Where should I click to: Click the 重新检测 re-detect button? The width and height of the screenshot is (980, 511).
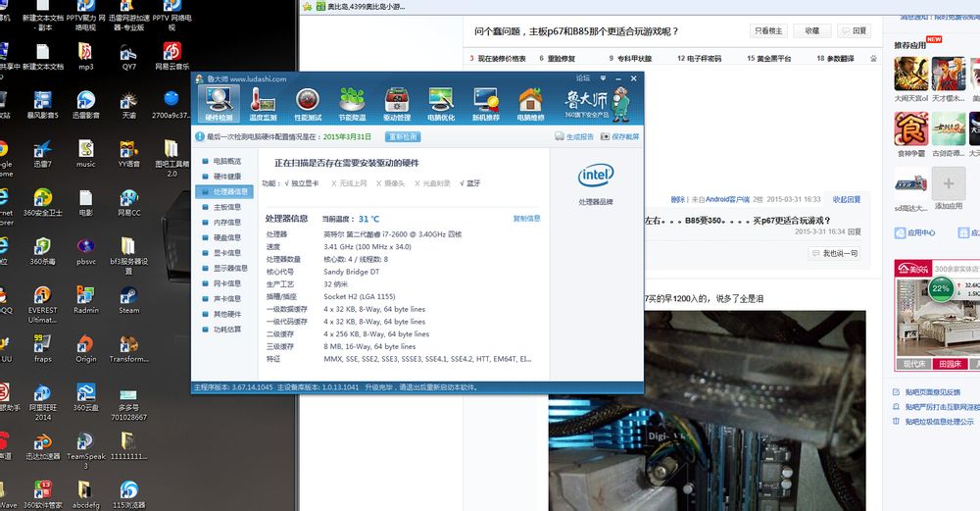pos(403,136)
